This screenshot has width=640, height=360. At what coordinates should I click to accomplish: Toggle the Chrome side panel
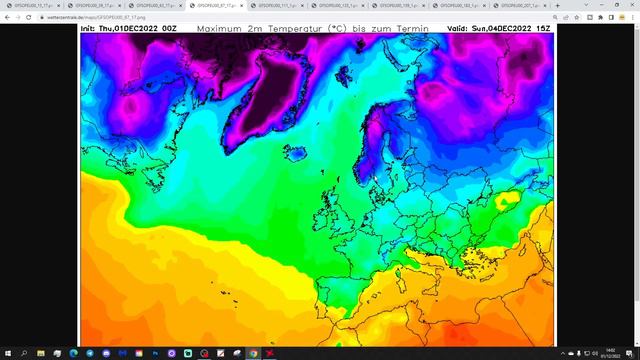[611, 18]
